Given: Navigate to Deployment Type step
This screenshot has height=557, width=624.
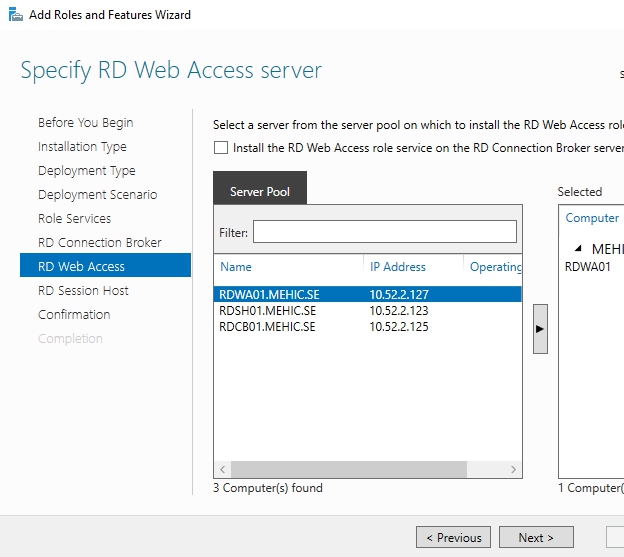Looking at the screenshot, I should [x=86, y=171].
